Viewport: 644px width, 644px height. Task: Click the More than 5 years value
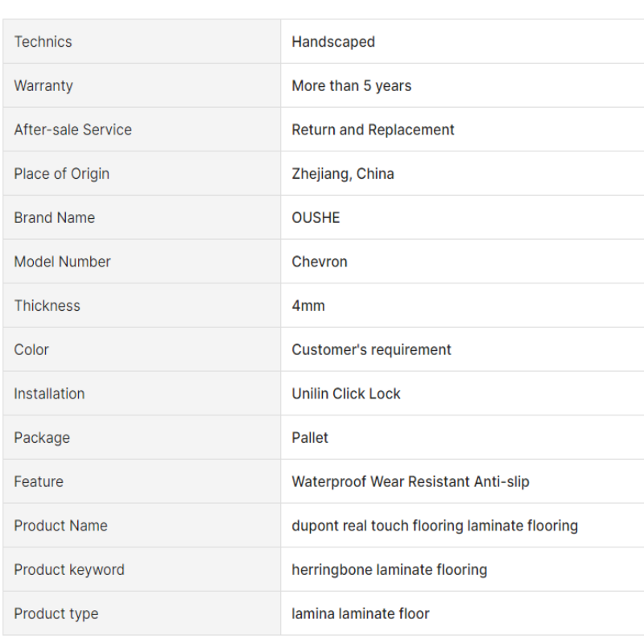tap(351, 86)
